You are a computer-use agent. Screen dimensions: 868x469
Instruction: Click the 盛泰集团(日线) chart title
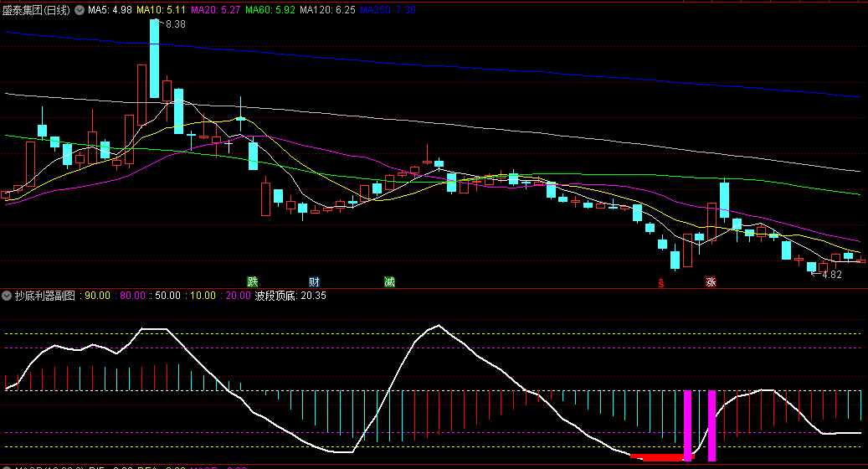click(37, 11)
